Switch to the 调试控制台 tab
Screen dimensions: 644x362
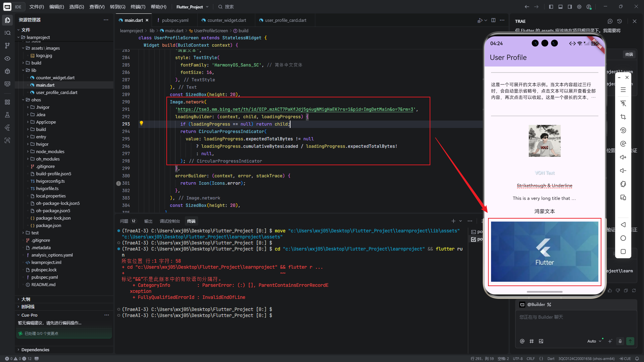(170, 221)
